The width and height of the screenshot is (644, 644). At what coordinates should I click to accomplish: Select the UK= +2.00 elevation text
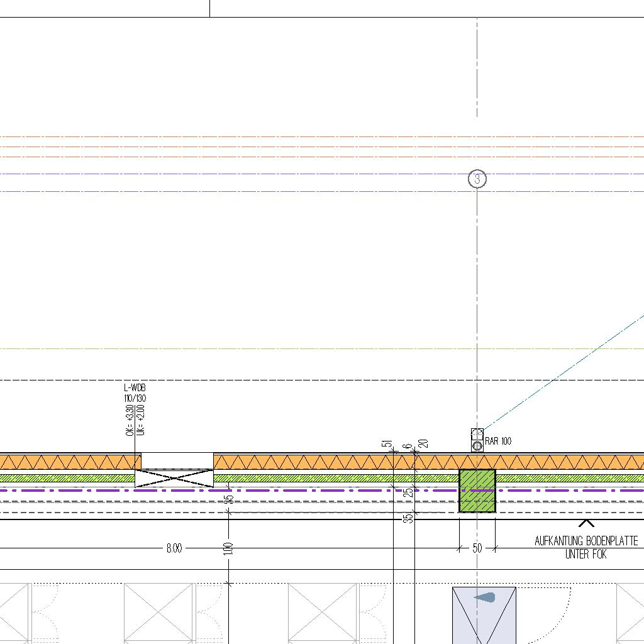[x=141, y=421]
